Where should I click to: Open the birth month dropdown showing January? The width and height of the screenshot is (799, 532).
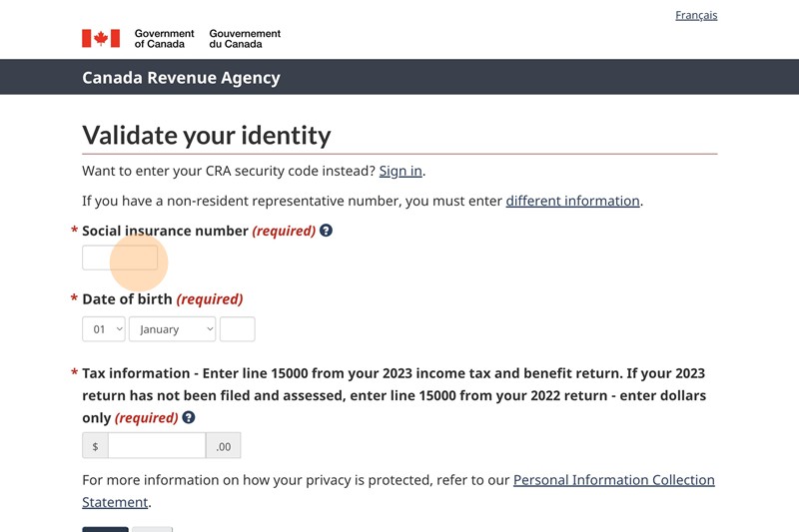click(172, 329)
